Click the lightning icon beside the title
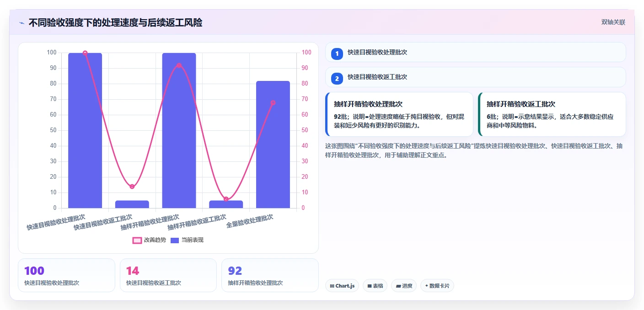Screen dimensions: 644x310 21,23
